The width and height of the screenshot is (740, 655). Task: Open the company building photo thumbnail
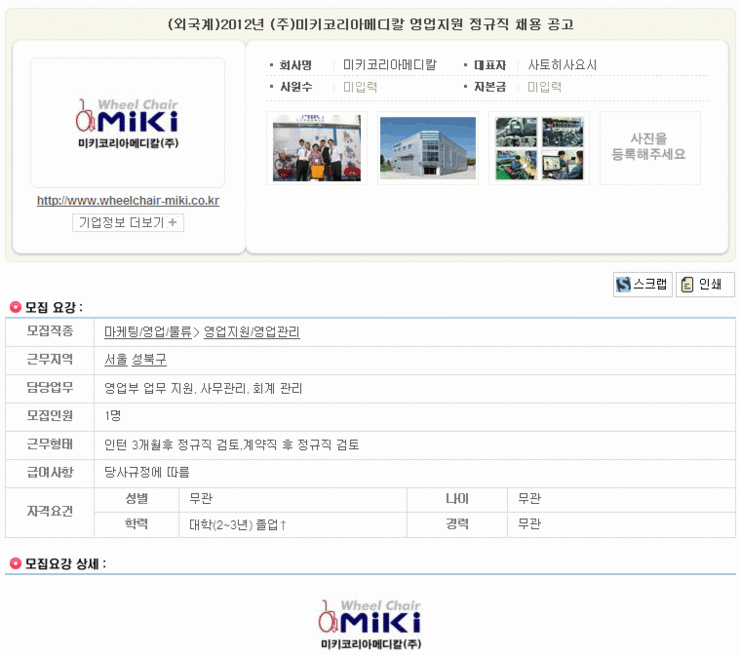coord(428,148)
